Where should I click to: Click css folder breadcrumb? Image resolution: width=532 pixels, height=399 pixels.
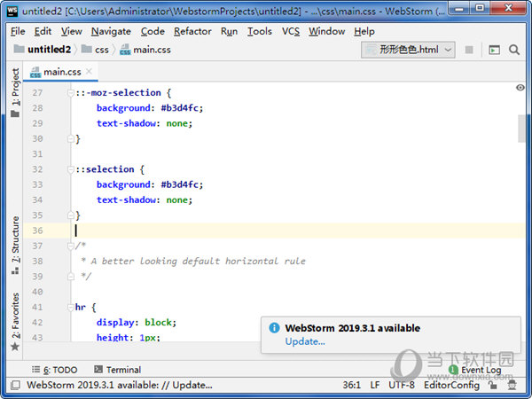click(x=96, y=50)
